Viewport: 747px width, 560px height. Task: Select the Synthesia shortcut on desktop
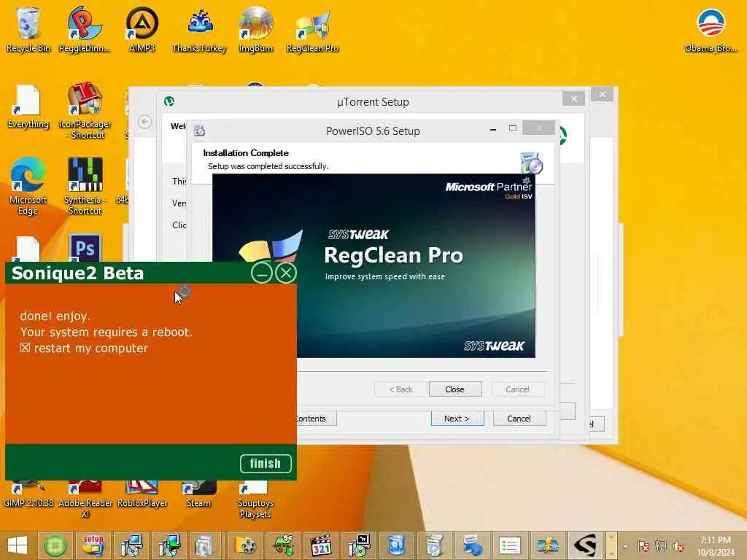point(85,186)
